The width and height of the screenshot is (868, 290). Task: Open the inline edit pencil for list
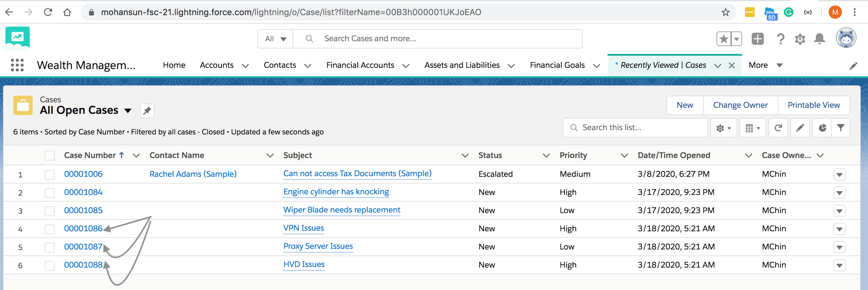[x=800, y=128]
